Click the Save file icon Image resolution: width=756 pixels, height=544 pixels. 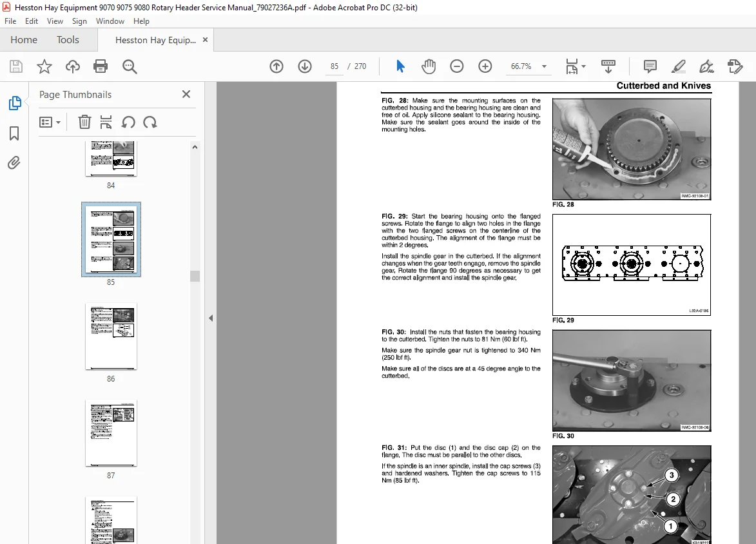[x=16, y=66]
